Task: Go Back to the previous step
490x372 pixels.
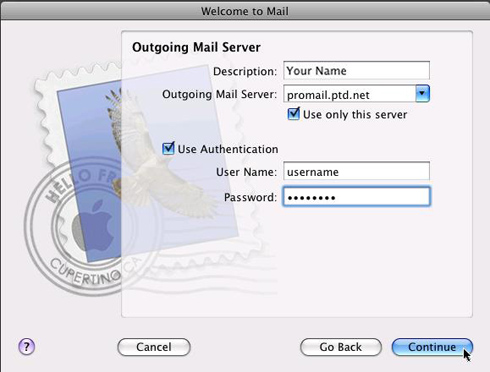Action: [x=341, y=347]
